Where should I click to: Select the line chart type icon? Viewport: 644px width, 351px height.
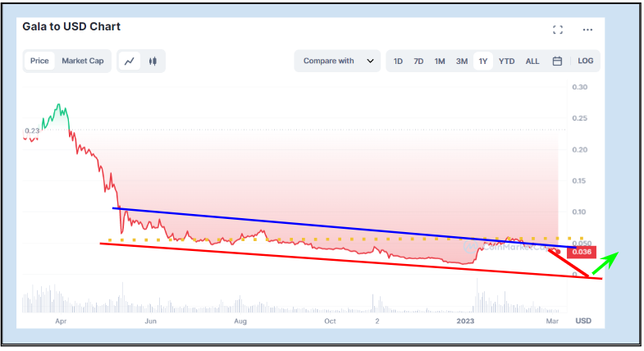pos(130,62)
